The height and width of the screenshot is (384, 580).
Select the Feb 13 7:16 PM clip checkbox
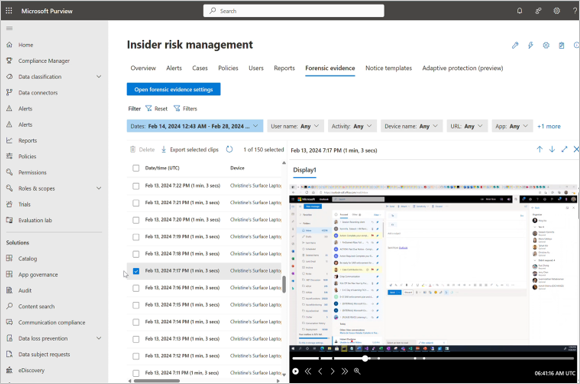click(136, 288)
